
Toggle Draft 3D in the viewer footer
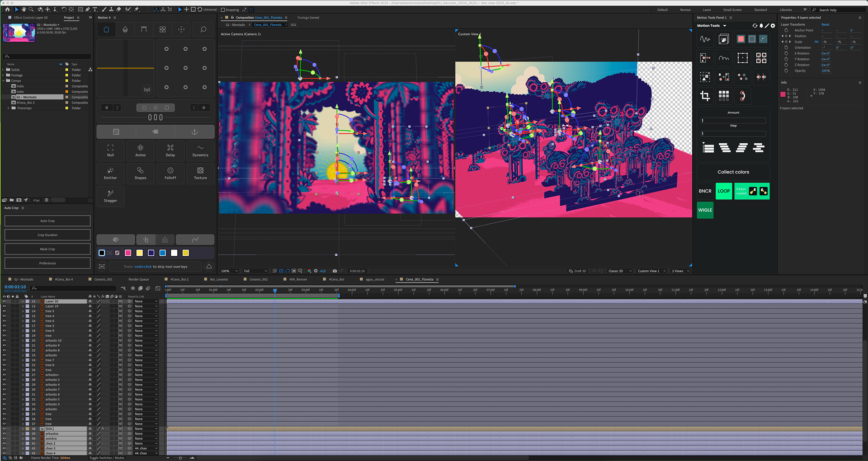[x=577, y=271]
